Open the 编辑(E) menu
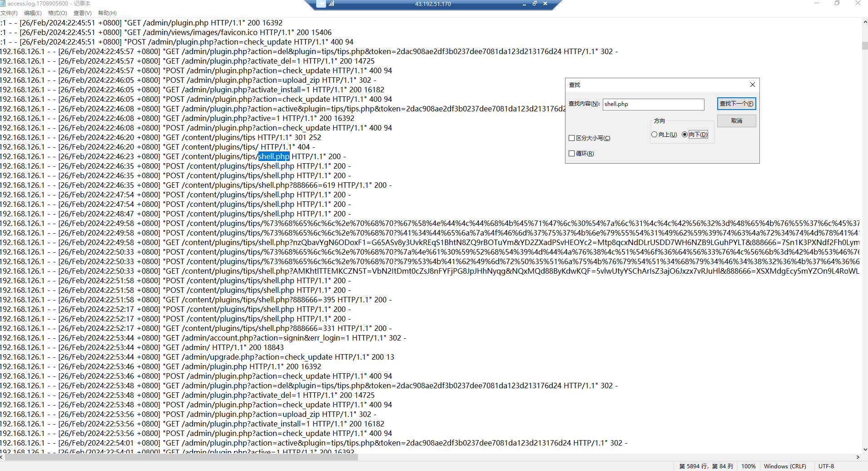Screen dimensions: 868x471 [33, 13]
